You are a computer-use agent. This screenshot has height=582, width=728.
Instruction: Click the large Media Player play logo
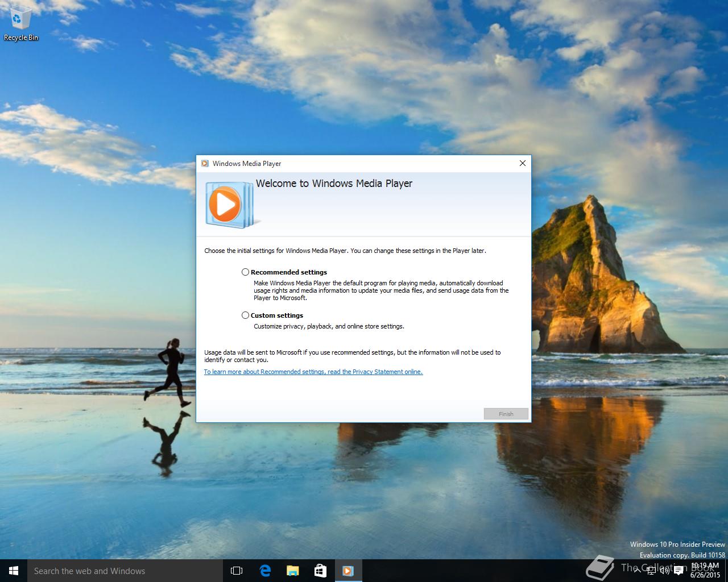coord(230,205)
